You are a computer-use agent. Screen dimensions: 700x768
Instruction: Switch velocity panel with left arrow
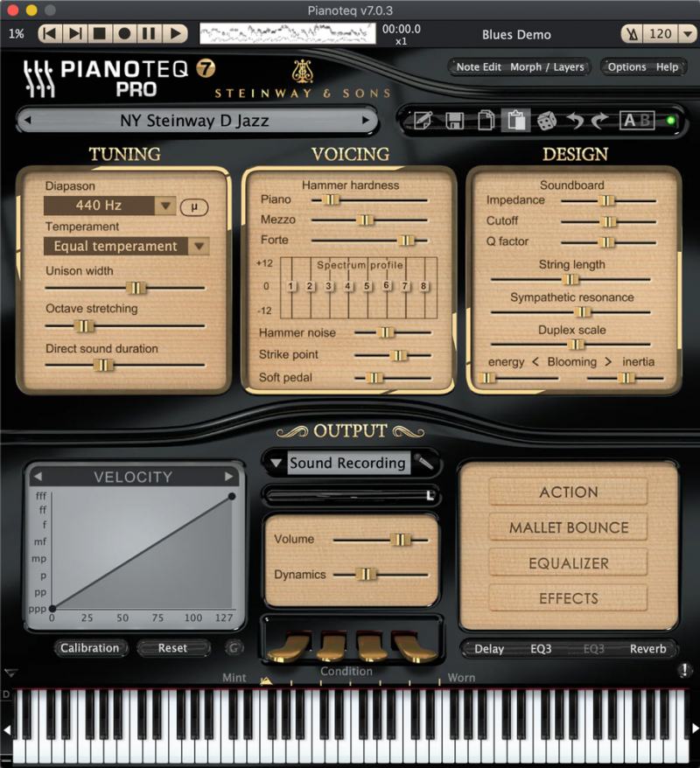coord(38,476)
